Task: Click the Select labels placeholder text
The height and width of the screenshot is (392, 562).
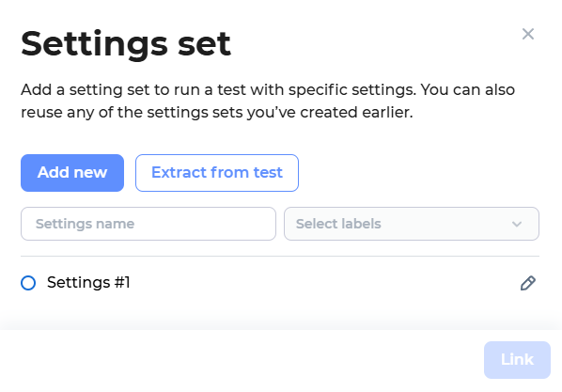Action: tap(338, 224)
